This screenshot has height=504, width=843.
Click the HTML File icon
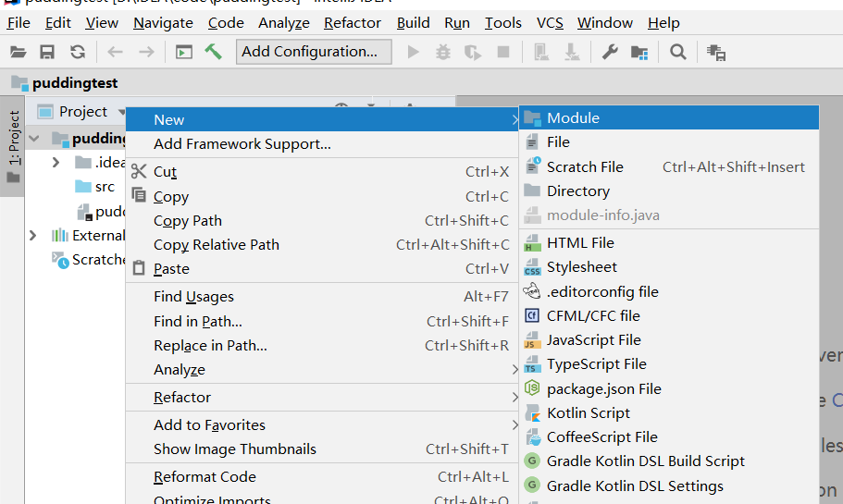pos(532,243)
